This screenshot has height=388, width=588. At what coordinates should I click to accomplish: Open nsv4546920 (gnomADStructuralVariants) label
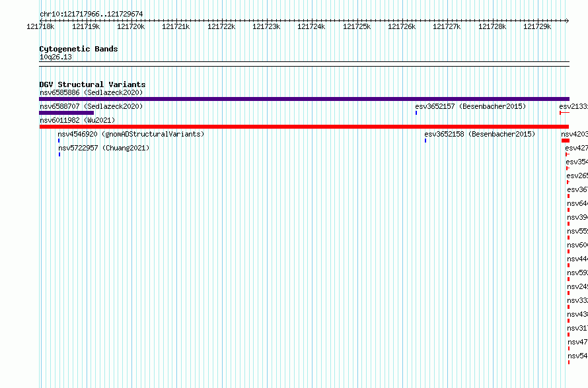(131, 134)
